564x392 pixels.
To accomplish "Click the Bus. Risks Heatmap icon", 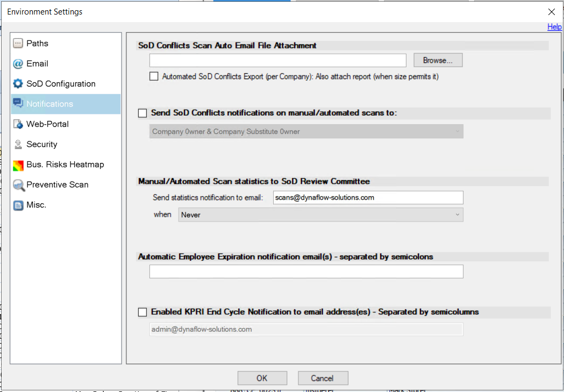I will (18, 165).
